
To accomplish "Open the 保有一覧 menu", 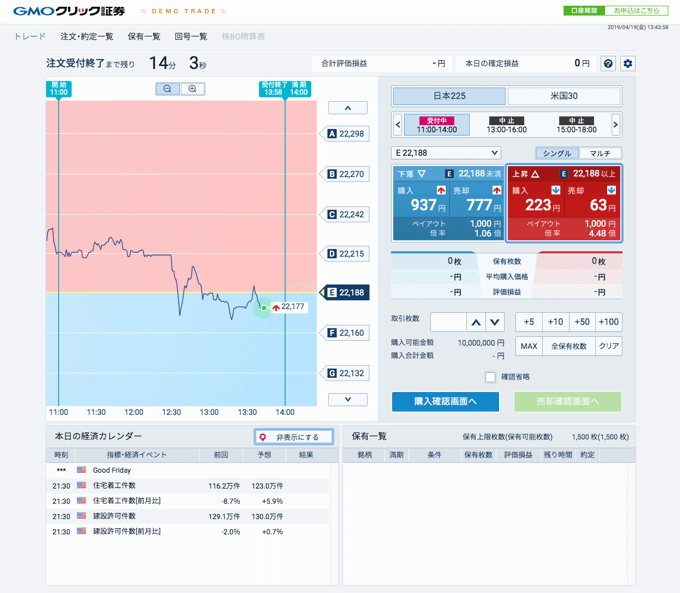I will (x=144, y=36).
